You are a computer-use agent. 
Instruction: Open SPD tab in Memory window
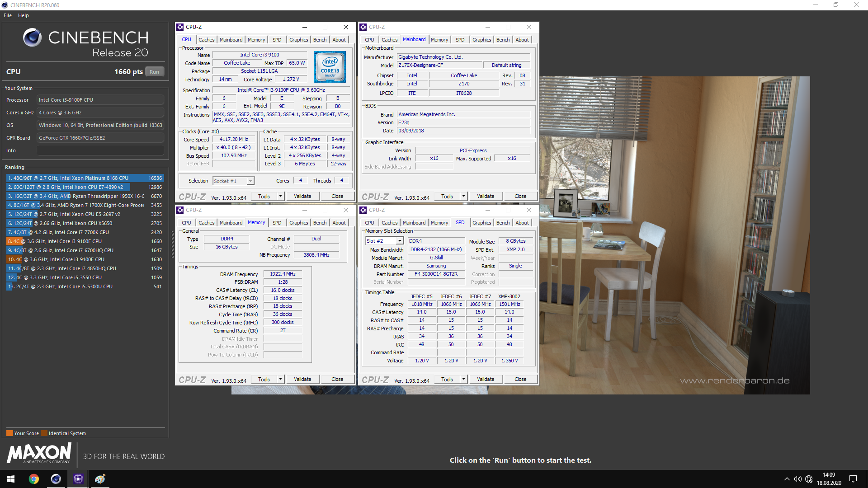coord(277,223)
